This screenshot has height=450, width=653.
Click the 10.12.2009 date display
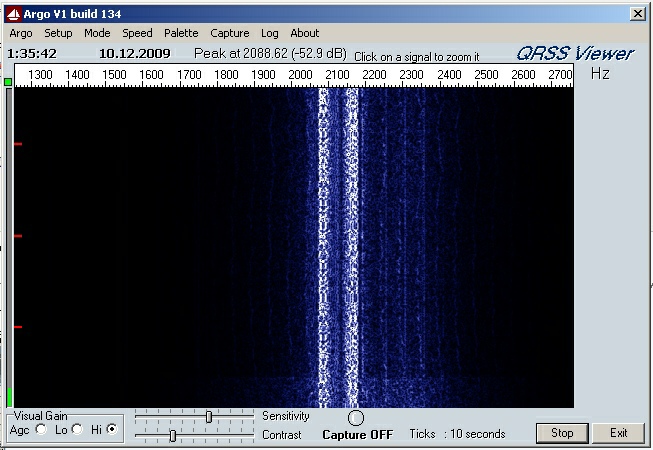(x=135, y=54)
